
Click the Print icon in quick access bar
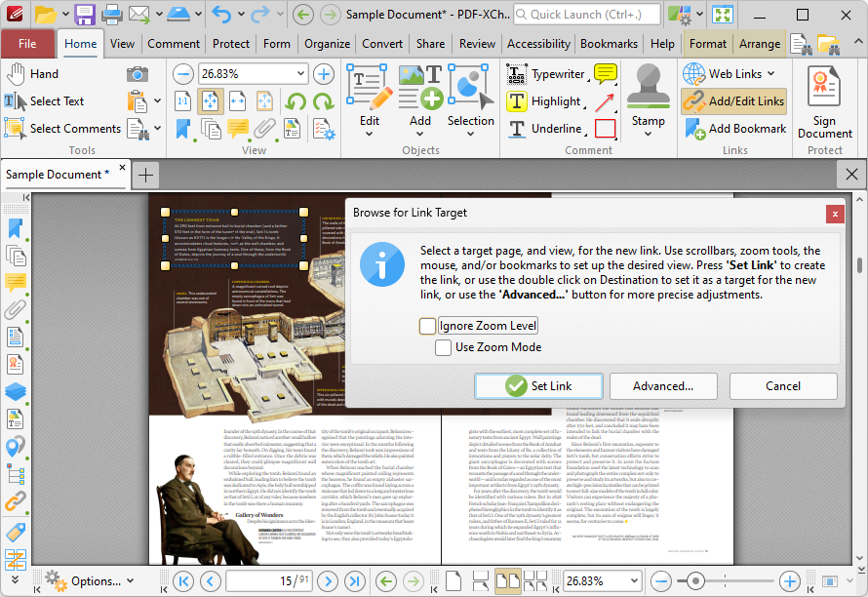pyautogui.click(x=112, y=15)
